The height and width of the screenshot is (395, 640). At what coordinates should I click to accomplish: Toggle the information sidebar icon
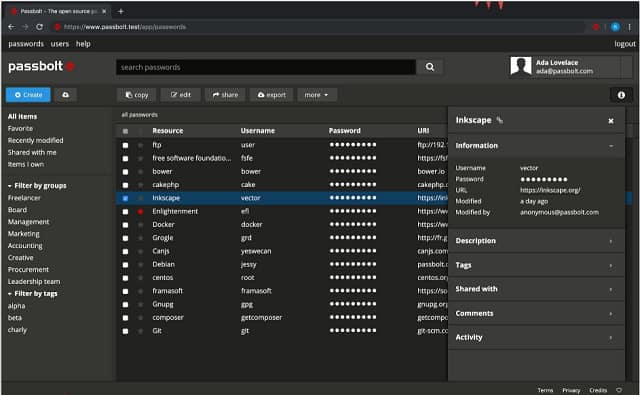click(621, 95)
